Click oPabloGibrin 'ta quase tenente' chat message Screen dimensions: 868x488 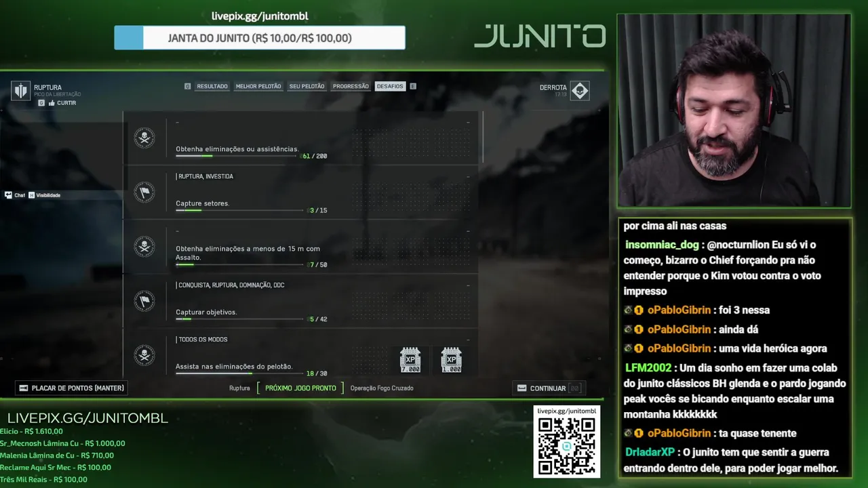coord(711,433)
